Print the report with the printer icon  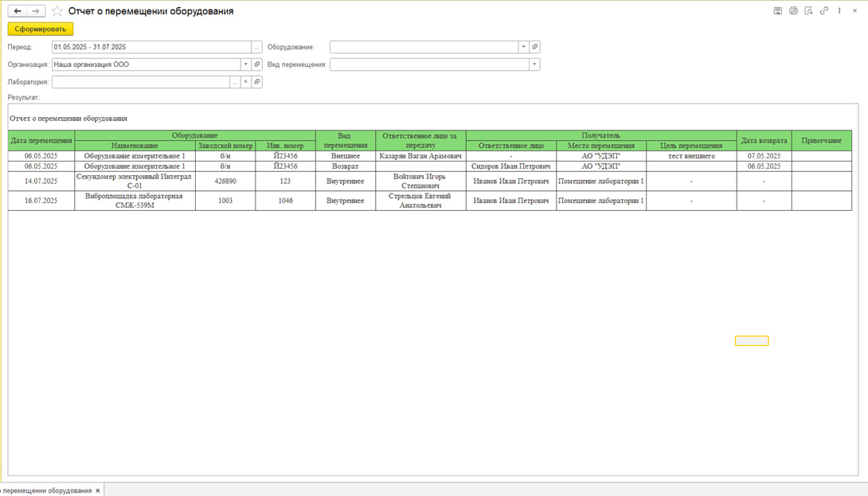(x=793, y=10)
